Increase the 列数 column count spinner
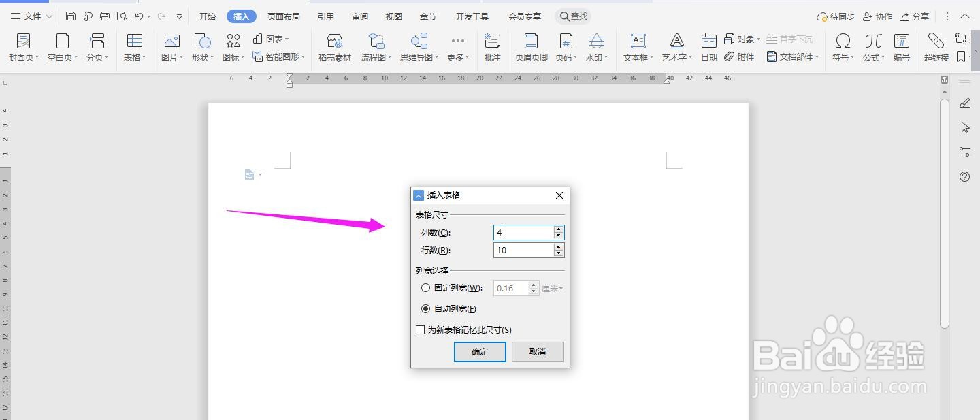 coord(559,229)
